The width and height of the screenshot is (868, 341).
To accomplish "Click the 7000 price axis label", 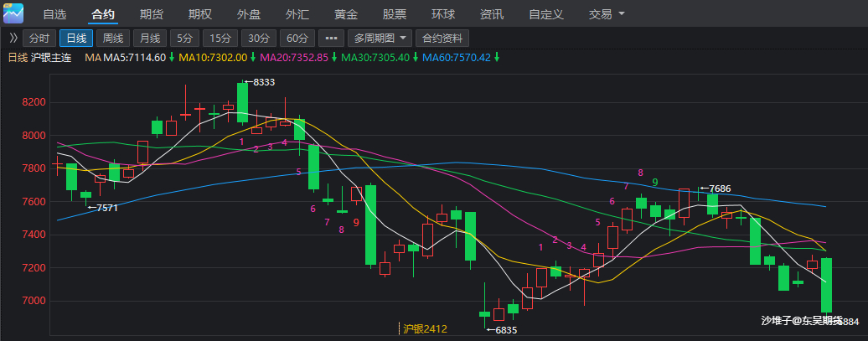I will click(33, 301).
